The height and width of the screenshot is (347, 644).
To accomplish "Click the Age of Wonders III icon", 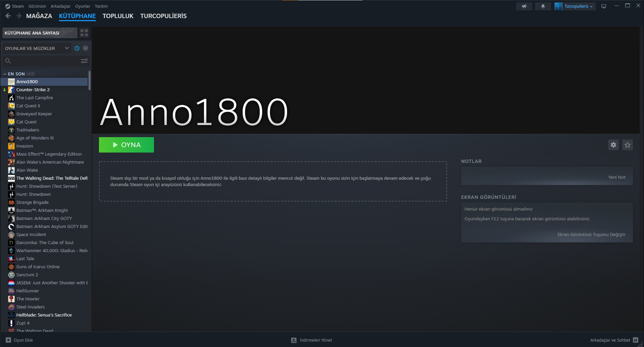I will tap(11, 138).
